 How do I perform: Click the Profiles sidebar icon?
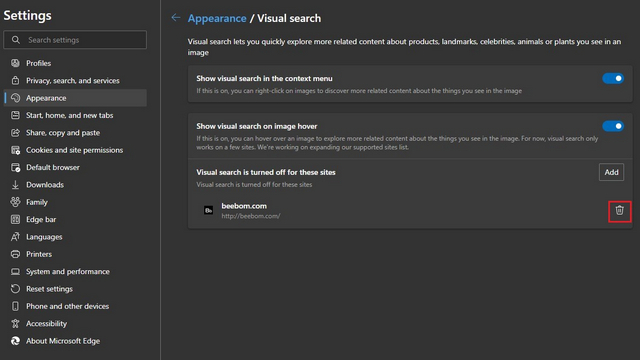pyautogui.click(x=16, y=63)
